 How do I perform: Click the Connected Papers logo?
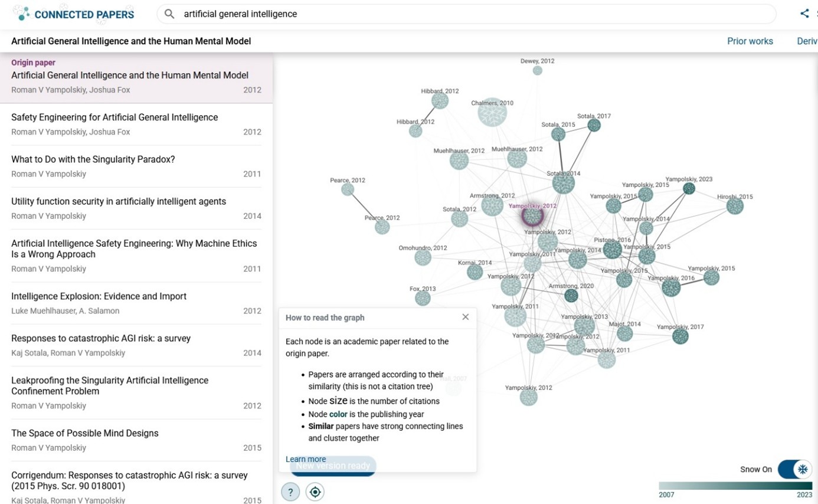[x=74, y=14]
